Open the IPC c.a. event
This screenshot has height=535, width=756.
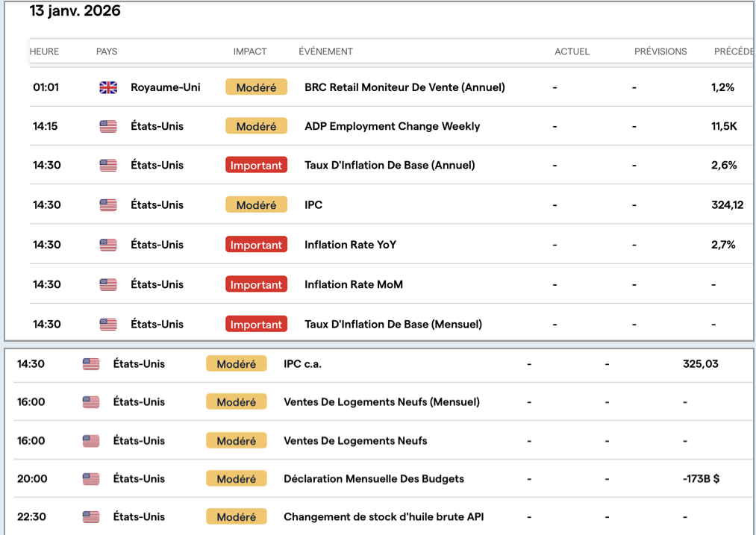point(302,364)
